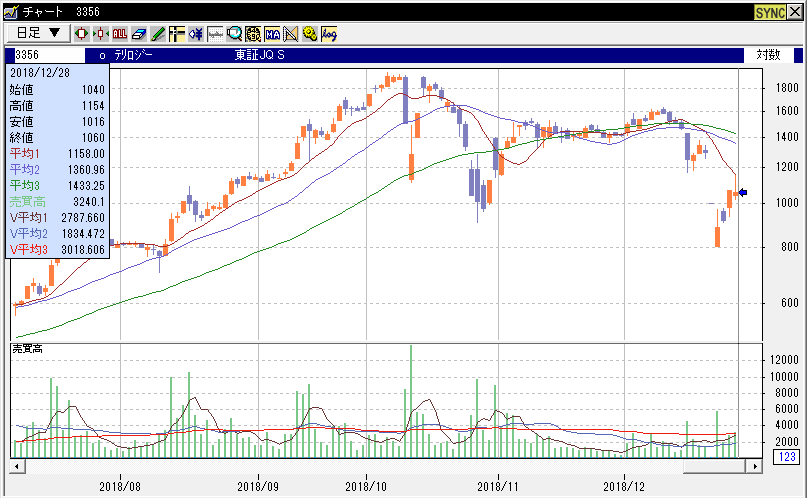Click the yellow grid crosshair icon

[x=177, y=33]
